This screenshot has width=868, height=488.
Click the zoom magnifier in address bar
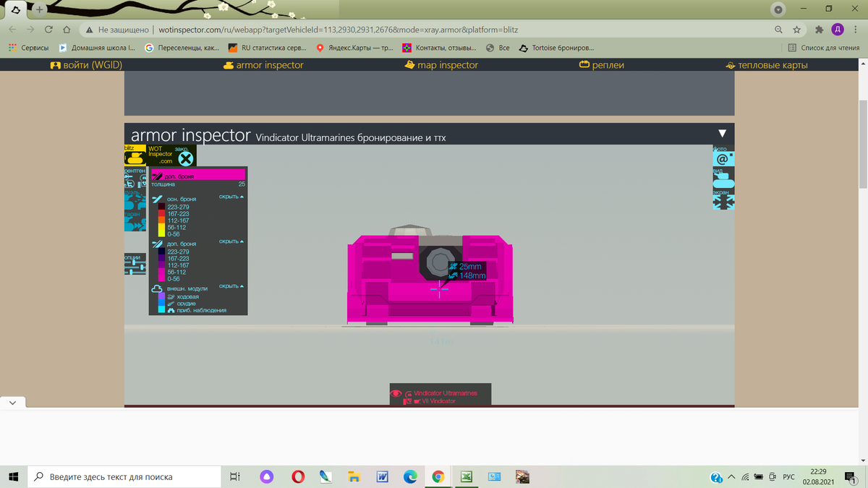click(x=778, y=30)
